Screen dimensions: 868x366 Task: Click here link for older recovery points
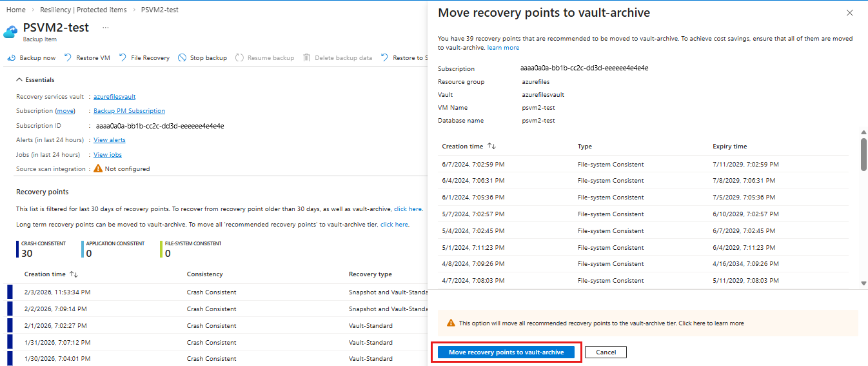[408, 209]
